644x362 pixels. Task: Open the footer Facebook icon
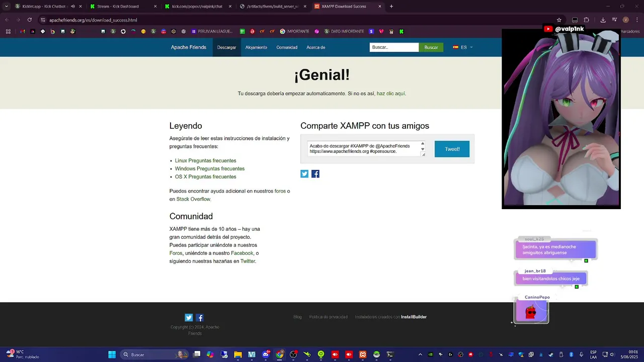(200, 318)
